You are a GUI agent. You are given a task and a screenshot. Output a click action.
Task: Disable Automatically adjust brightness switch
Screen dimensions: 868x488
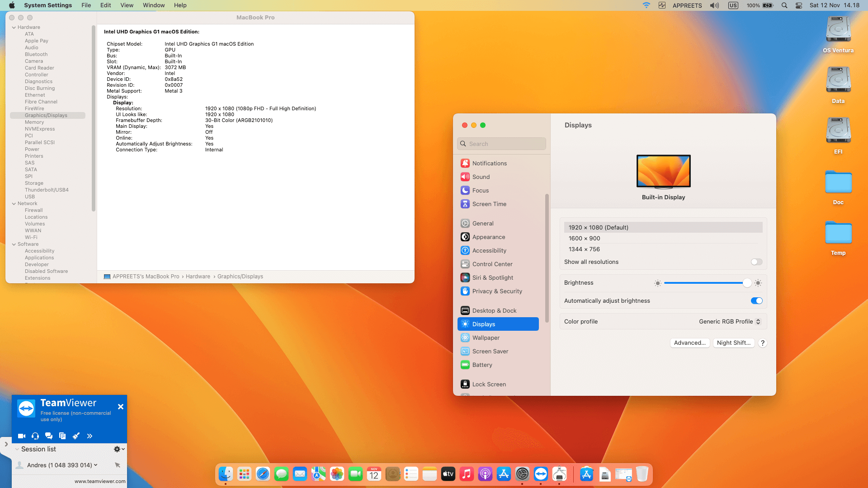(756, 301)
